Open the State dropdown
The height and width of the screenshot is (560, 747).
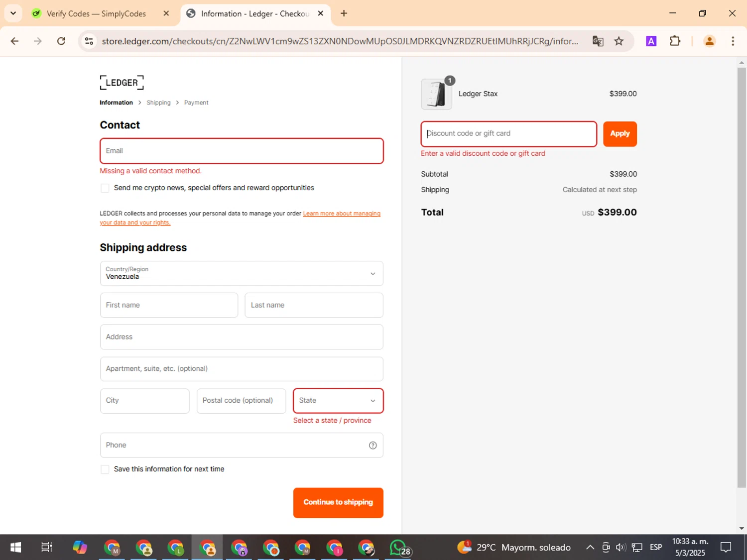tap(338, 401)
